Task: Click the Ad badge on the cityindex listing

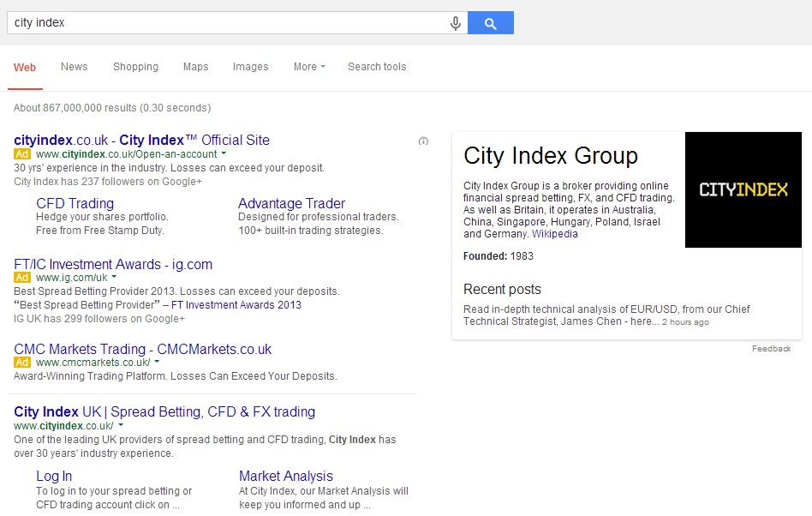Action: tap(22, 154)
